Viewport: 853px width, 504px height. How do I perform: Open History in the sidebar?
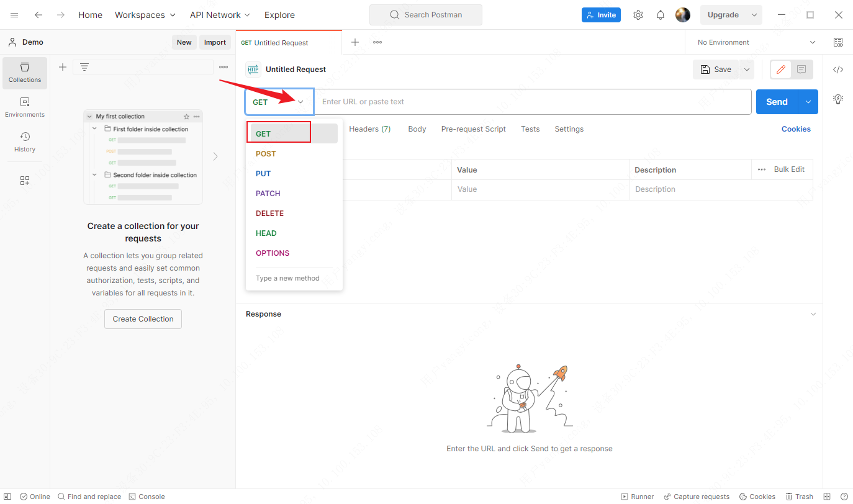coord(25,142)
